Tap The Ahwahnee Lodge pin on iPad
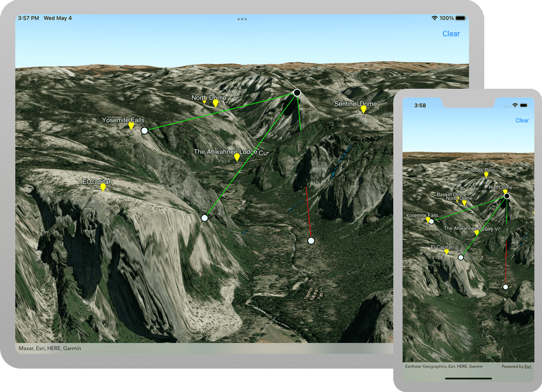This screenshot has width=542, height=392. pos(236,157)
